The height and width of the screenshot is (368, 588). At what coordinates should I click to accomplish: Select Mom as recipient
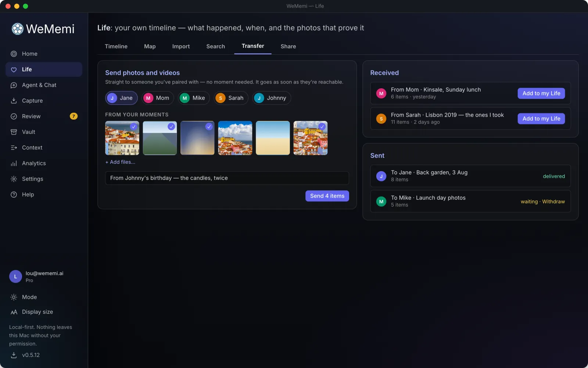pos(158,98)
